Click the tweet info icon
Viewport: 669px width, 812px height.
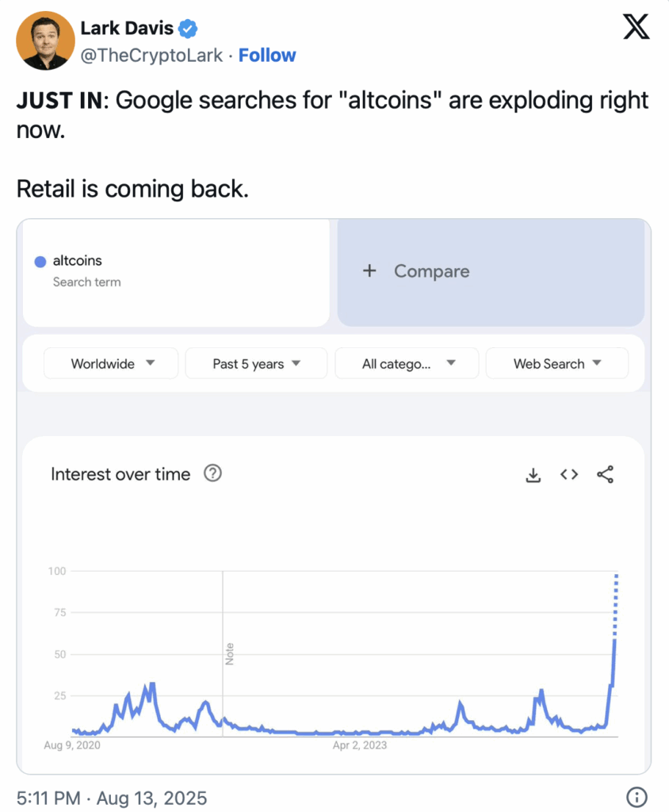coord(637,797)
